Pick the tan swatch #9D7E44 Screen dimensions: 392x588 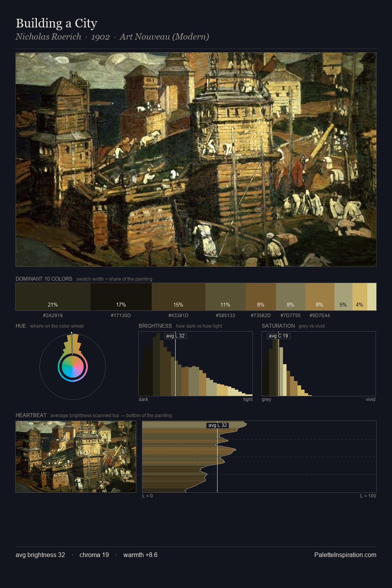(x=320, y=297)
